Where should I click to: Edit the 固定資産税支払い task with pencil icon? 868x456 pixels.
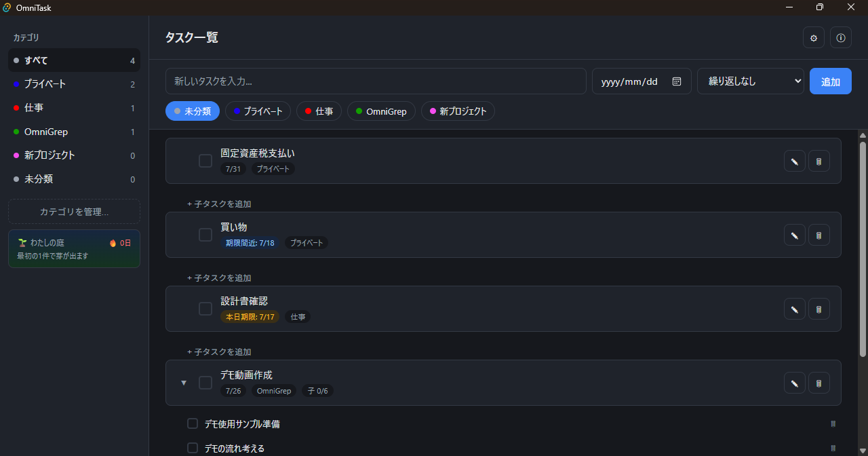(x=795, y=161)
